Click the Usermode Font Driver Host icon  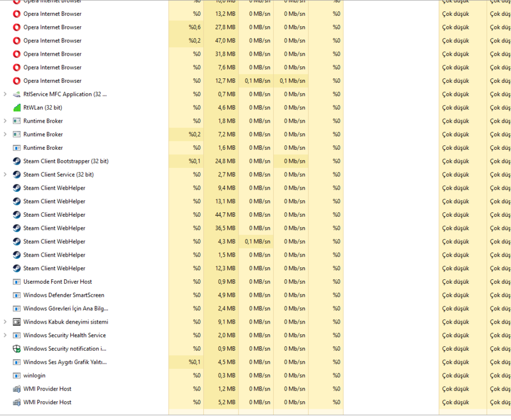coord(16,282)
